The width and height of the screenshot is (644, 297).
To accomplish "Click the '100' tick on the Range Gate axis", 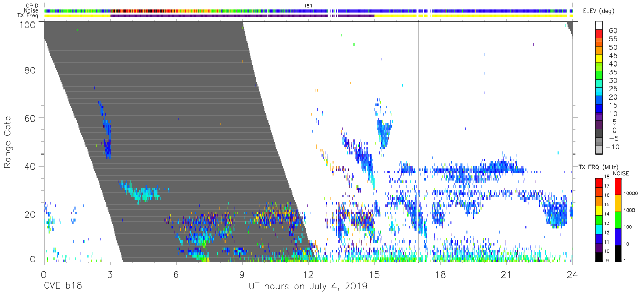I will 28,25.
